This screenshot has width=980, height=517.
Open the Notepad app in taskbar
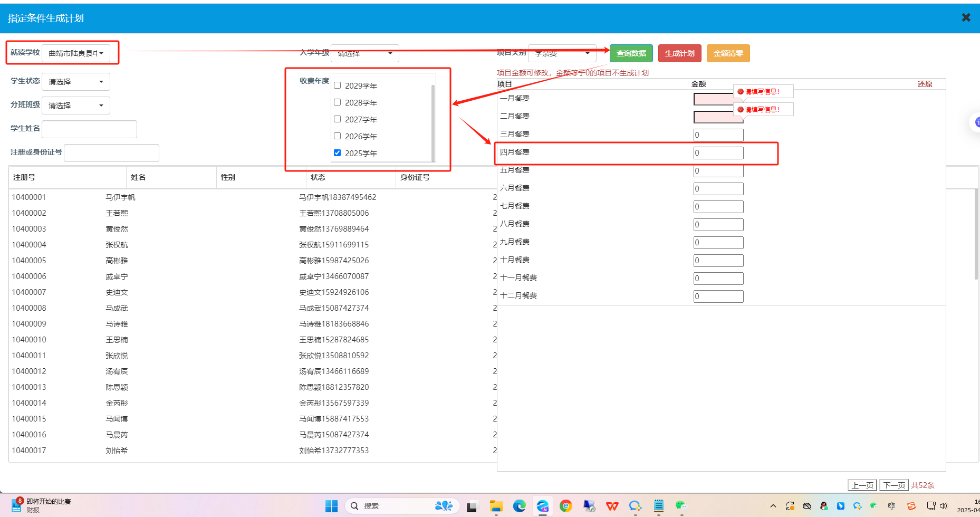pos(658,506)
